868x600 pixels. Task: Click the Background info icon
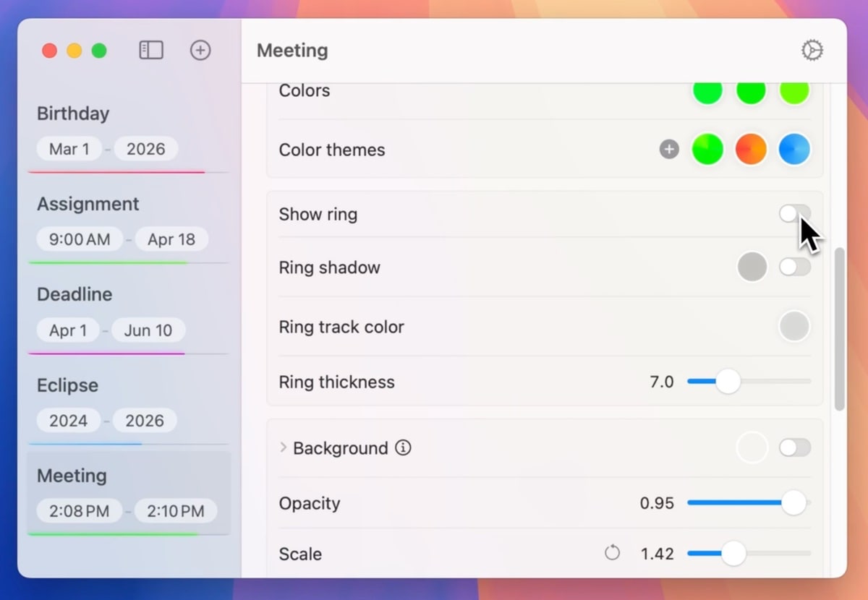(403, 448)
